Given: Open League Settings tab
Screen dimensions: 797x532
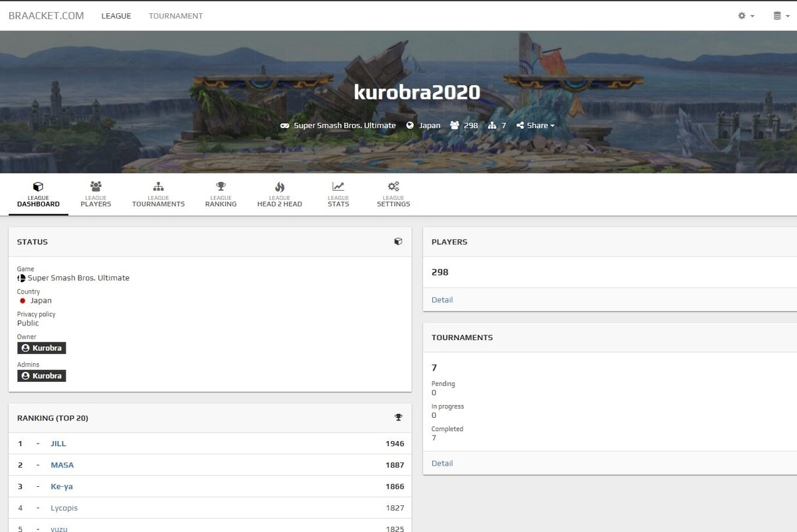Looking at the screenshot, I should click(393, 195).
